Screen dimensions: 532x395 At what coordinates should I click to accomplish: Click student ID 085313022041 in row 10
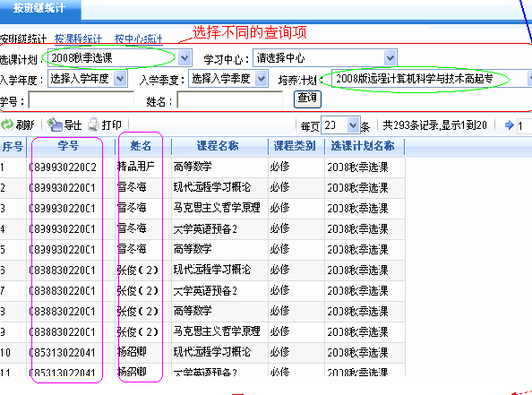[62, 353]
